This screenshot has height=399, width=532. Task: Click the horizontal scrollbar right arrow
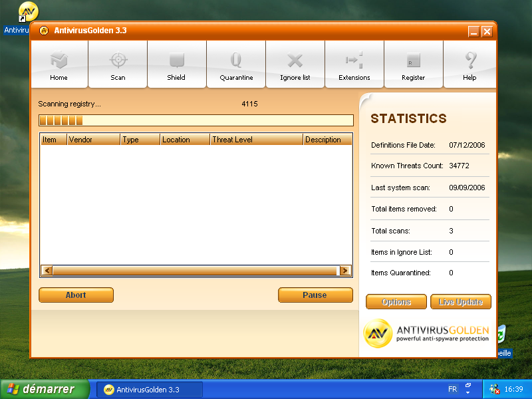345,271
